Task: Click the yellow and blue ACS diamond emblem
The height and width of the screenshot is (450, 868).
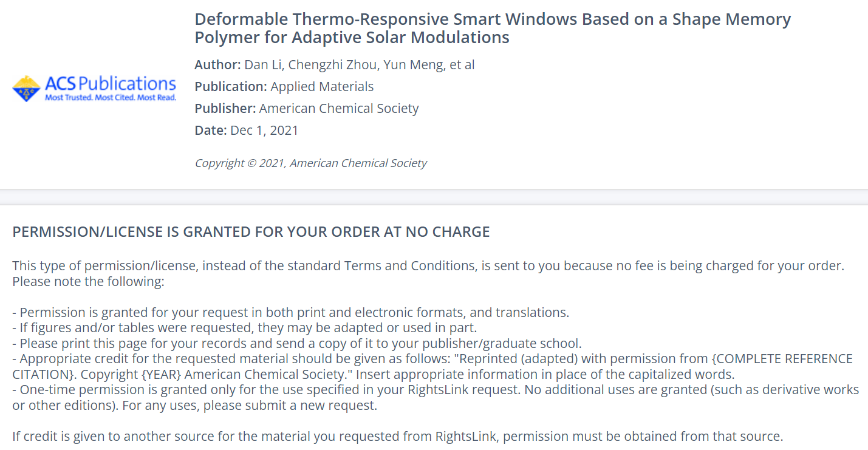Action: pyautogui.click(x=26, y=89)
